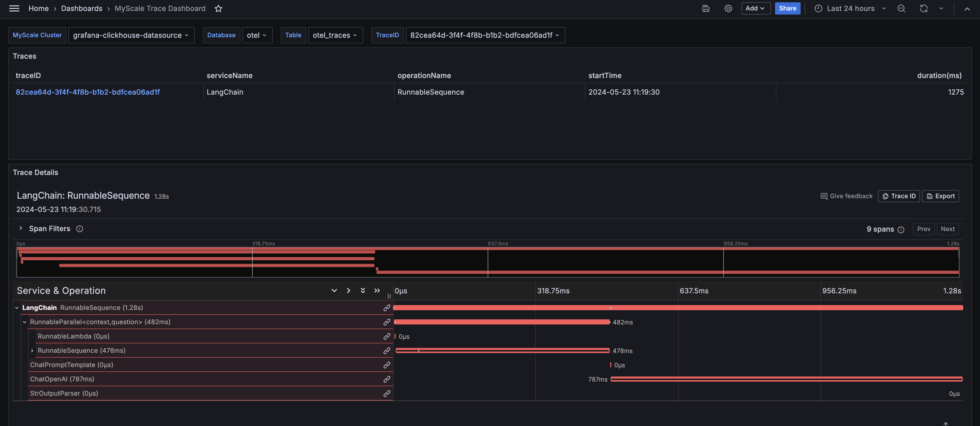Click the span link icon beside ChatOpenAI
The width and height of the screenshot is (980, 426).
[x=387, y=379]
